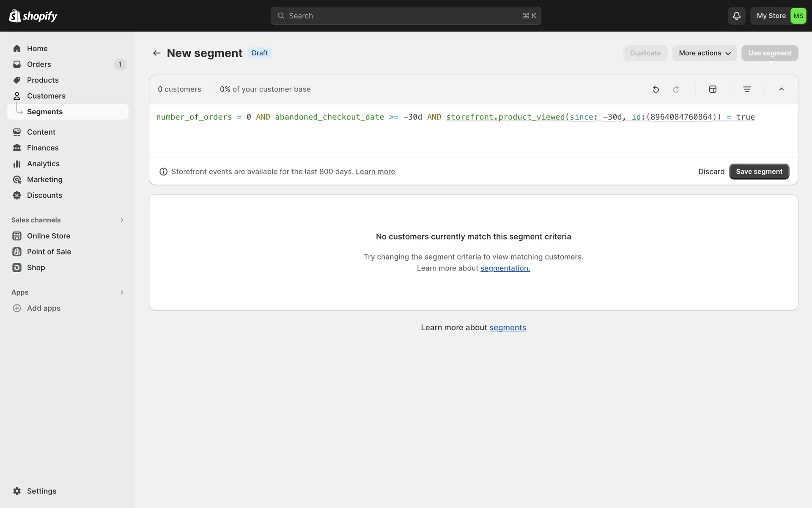The width and height of the screenshot is (812, 508).
Task: Click the Shopify logo
Action: click(33, 16)
